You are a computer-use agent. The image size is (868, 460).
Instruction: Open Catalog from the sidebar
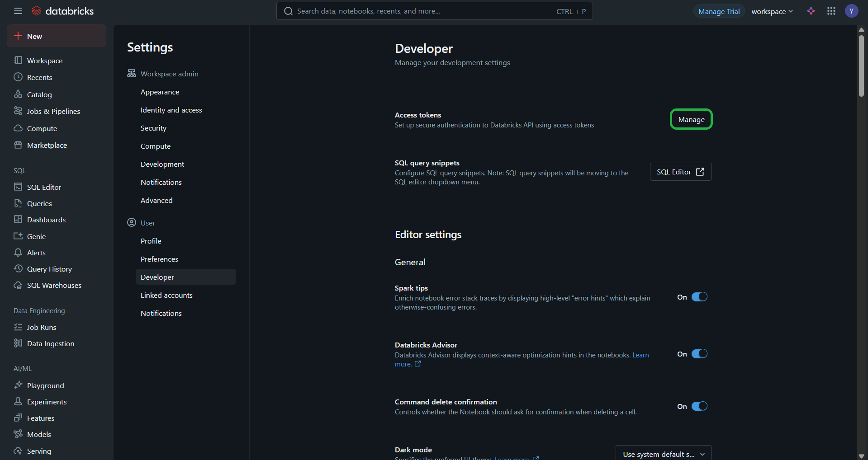tap(39, 94)
